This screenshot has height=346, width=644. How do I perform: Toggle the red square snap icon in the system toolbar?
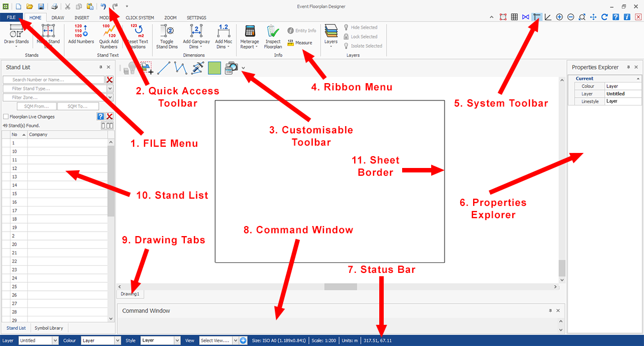[x=503, y=17]
